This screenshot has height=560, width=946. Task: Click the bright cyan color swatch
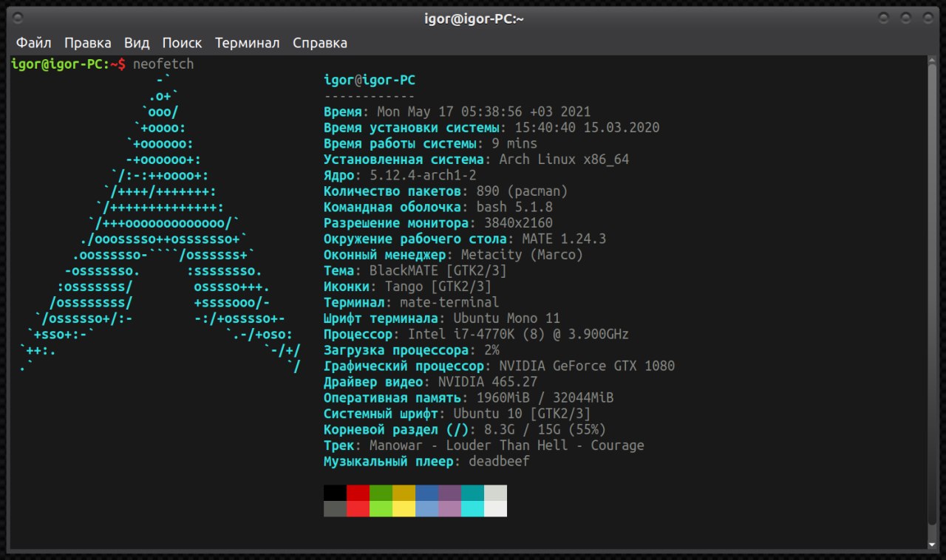[x=472, y=509]
